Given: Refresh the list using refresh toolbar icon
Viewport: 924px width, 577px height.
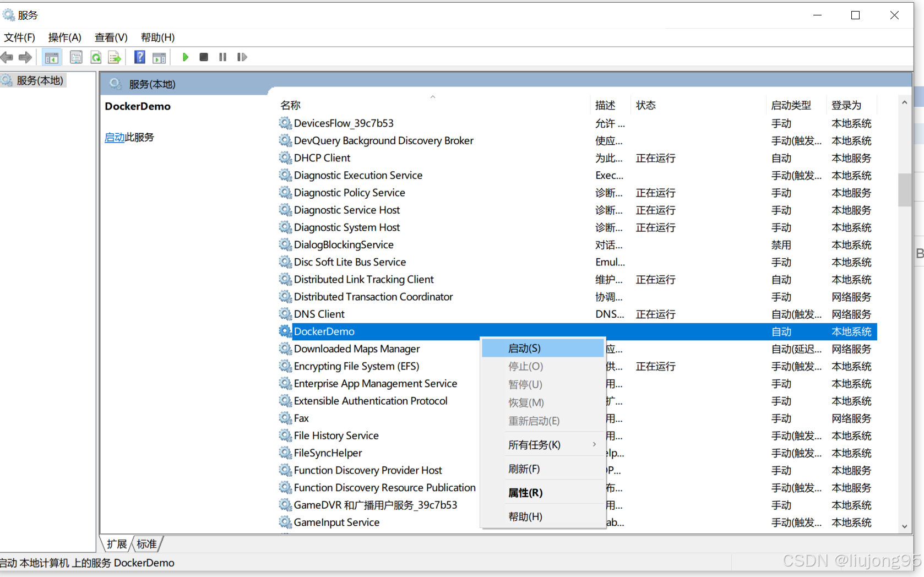Looking at the screenshot, I should pyautogui.click(x=96, y=57).
